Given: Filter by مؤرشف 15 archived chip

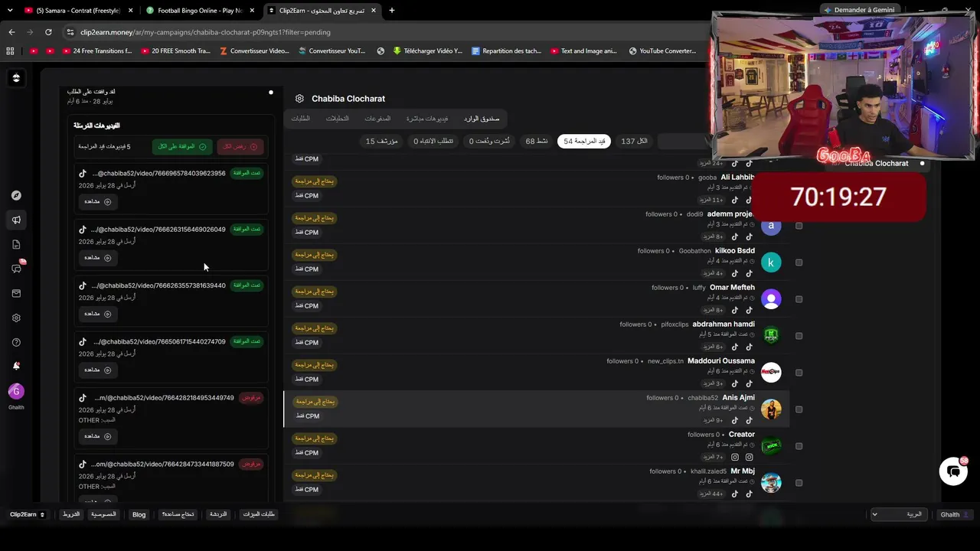Looking at the screenshot, I should click(x=381, y=142).
